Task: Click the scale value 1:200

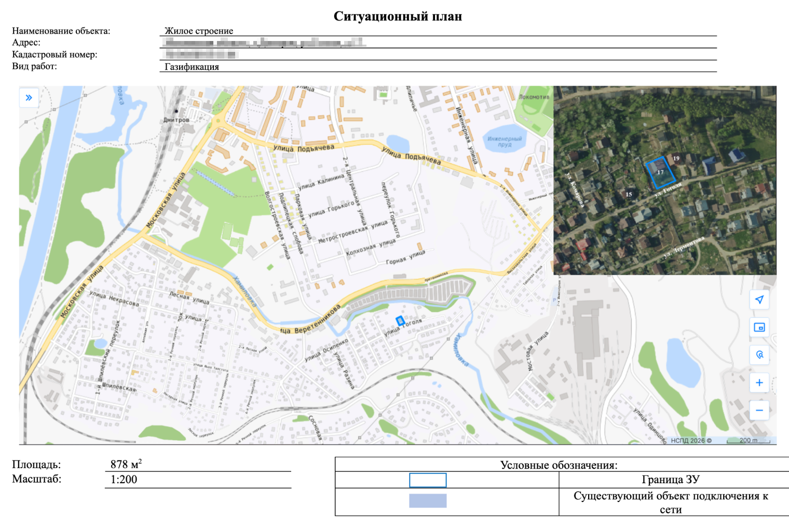Action: (x=124, y=480)
